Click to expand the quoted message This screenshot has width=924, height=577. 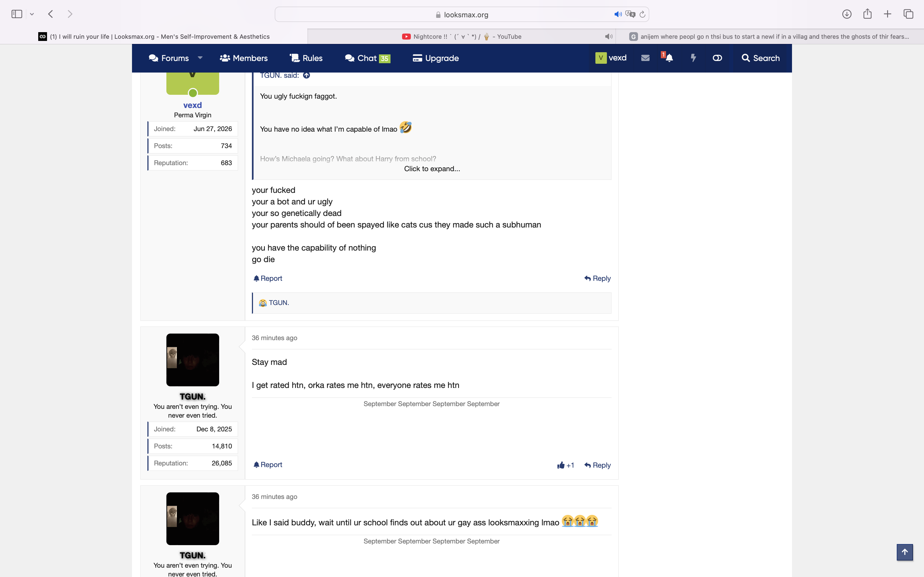(x=432, y=169)
